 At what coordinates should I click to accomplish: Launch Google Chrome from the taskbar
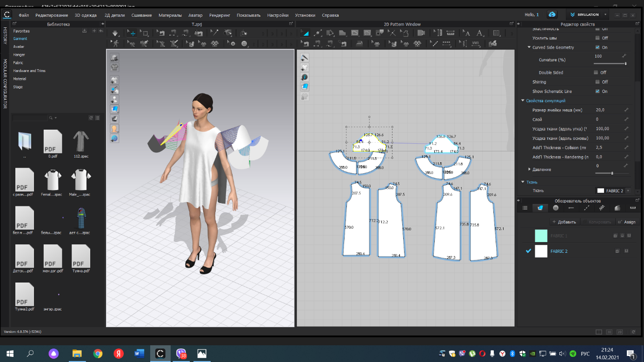(98, 354)
